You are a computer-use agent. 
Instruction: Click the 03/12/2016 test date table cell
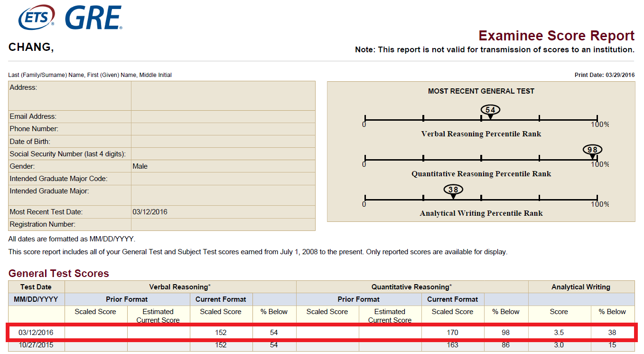click(36, 333)
